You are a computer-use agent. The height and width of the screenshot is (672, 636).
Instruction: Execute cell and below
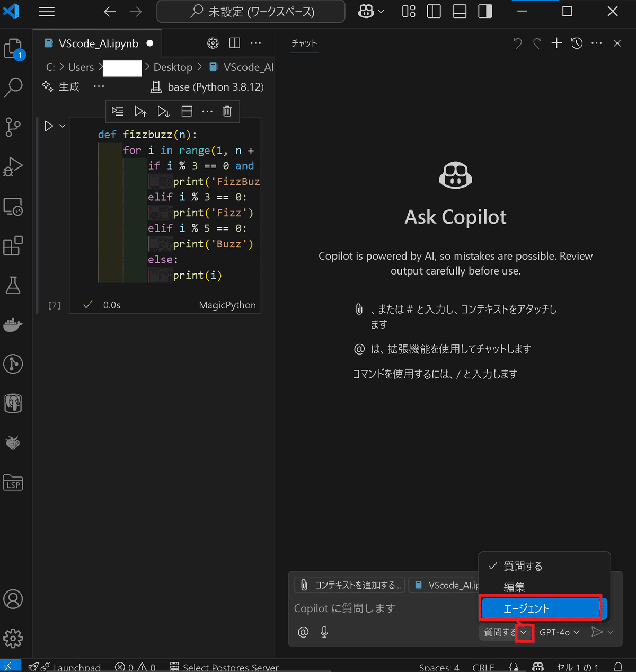pyautogui.click(x=163, y=111)
